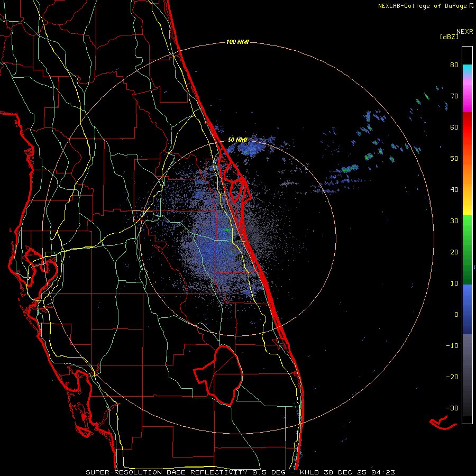This screenshot has width=476, height=476.
Task: Click the 70 value on the dBZ scale
Action: (454, 96)
